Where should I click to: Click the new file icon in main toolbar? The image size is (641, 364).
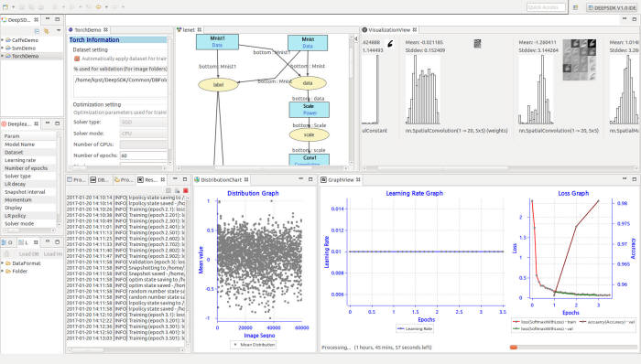(5, 7)
